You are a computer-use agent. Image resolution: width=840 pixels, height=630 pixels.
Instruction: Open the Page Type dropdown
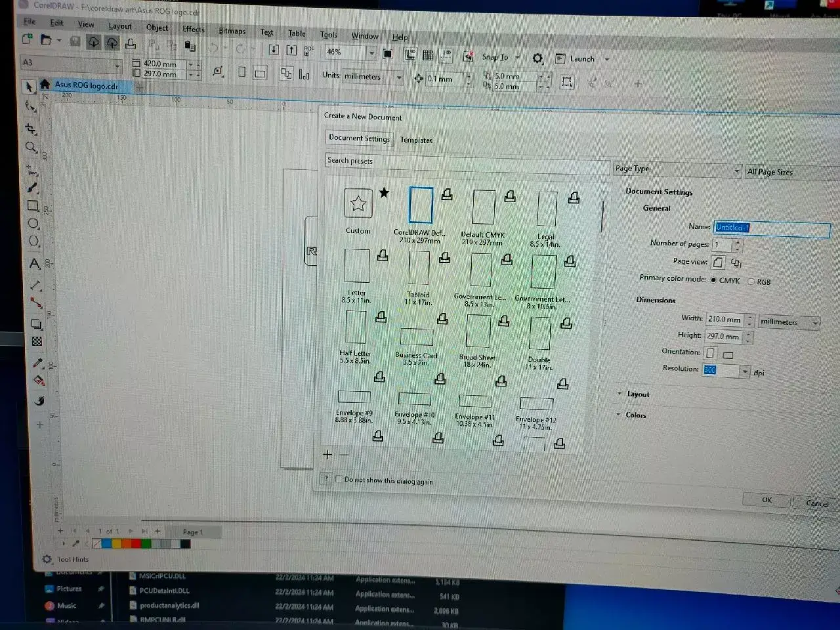(677, 169)
